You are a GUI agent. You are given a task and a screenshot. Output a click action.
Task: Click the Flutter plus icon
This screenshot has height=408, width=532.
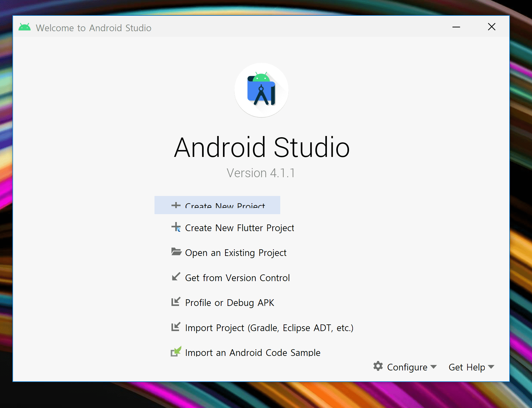click(x=176, y=227)
